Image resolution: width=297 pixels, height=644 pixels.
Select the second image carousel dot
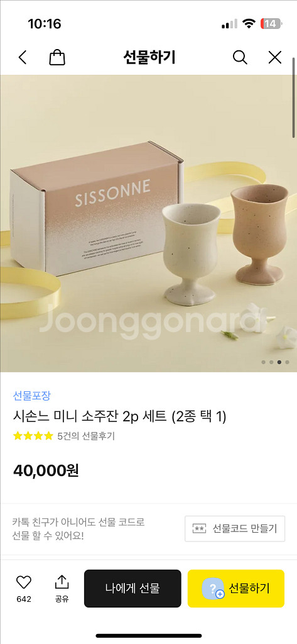coord(271,362)
